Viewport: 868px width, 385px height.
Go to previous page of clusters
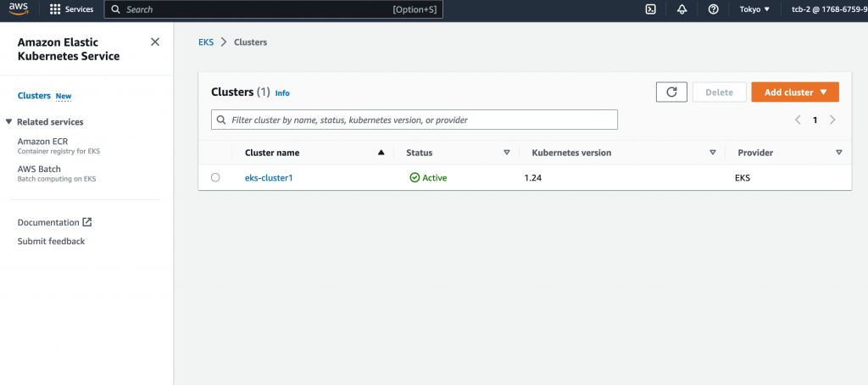click(798, 120)
